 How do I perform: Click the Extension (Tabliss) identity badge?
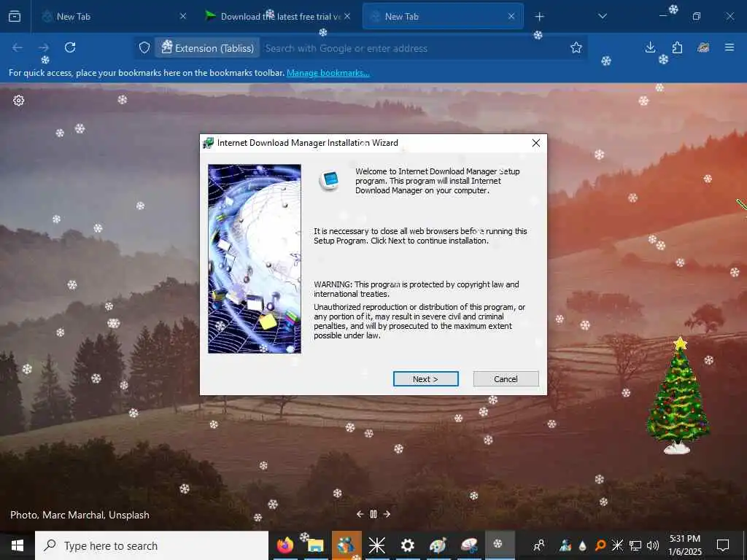click(x=207, y=48)
